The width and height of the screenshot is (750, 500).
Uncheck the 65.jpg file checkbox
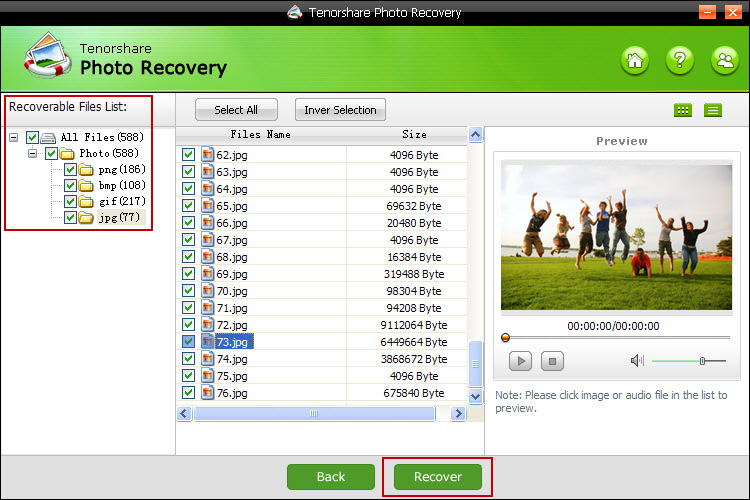click(x=188, y=206)
